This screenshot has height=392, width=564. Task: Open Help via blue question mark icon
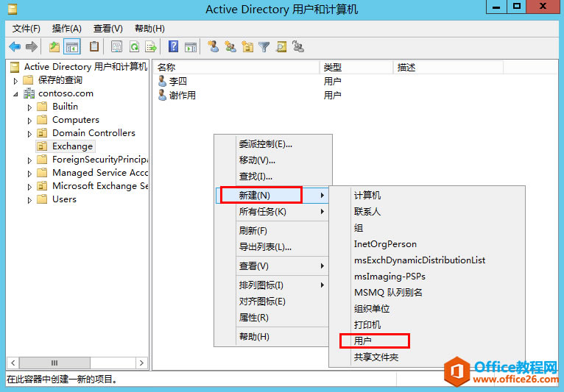173,46
